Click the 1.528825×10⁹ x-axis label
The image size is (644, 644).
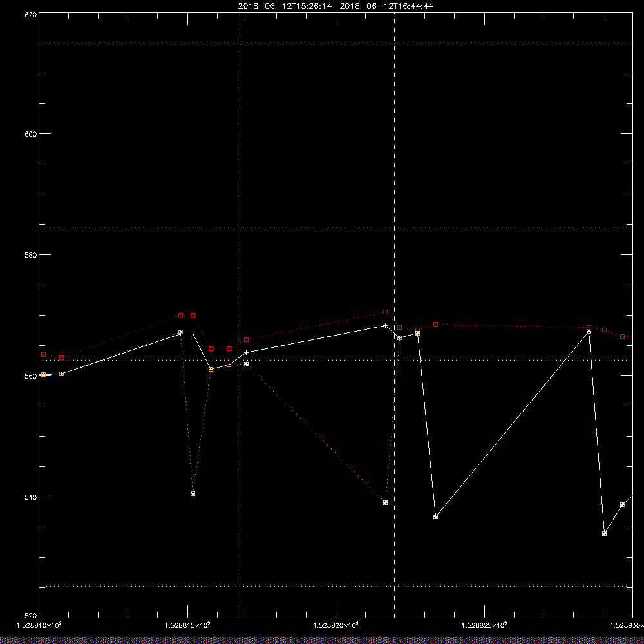[485, 625]
